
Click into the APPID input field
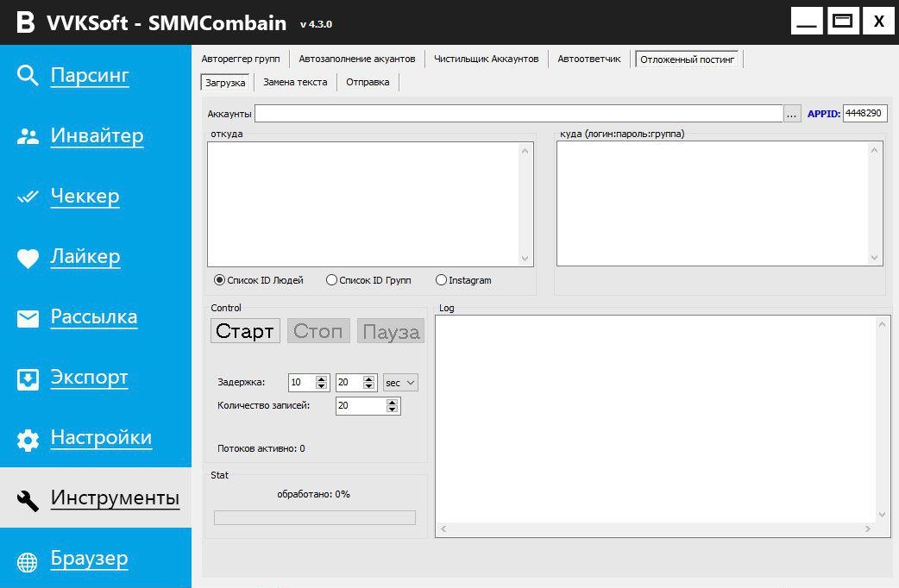coord(864,113)
